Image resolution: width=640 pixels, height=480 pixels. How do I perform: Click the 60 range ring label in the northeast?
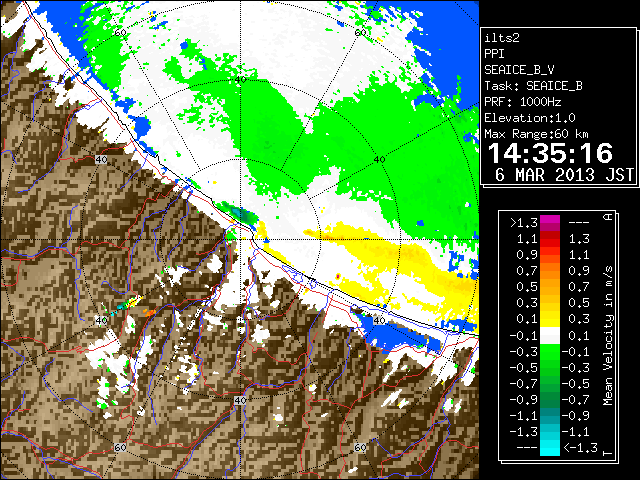click(x=360, y=33)
